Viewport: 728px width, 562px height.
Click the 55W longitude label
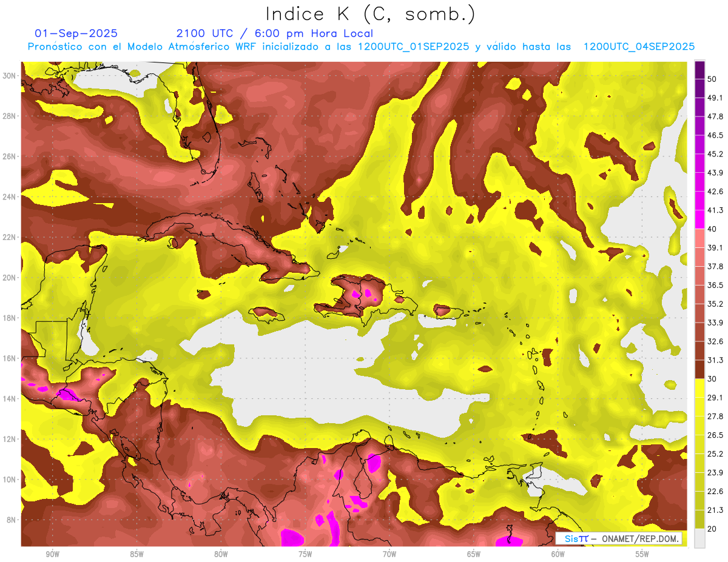(x=642, y=555)
